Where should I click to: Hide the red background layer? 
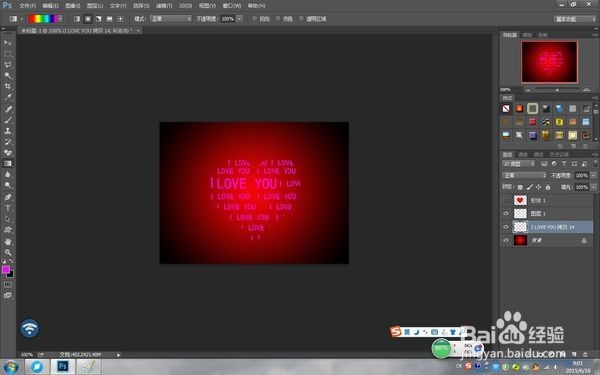click(506, 240)
